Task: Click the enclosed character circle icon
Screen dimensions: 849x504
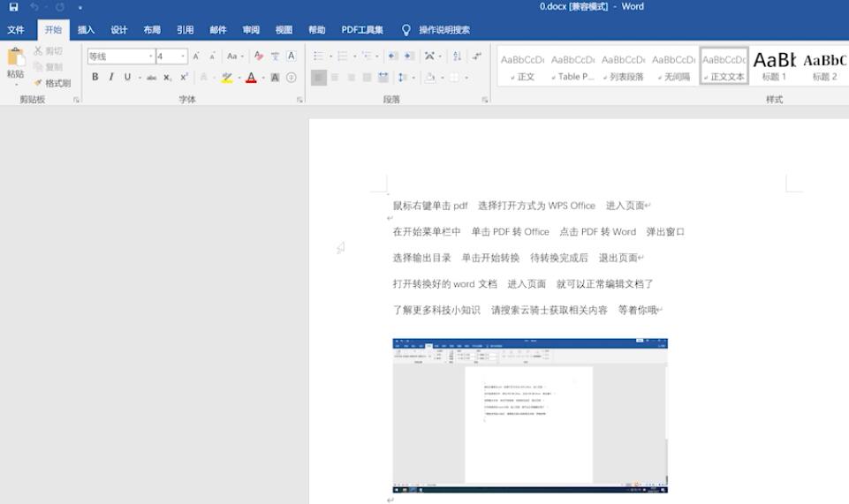Action: click(292, 78)
